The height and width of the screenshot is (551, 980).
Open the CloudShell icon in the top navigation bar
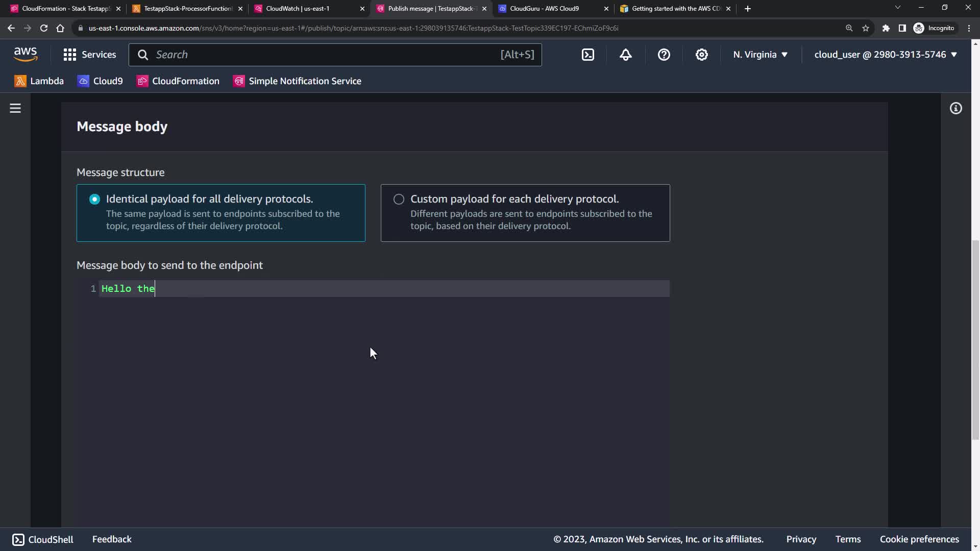[588, 55]
